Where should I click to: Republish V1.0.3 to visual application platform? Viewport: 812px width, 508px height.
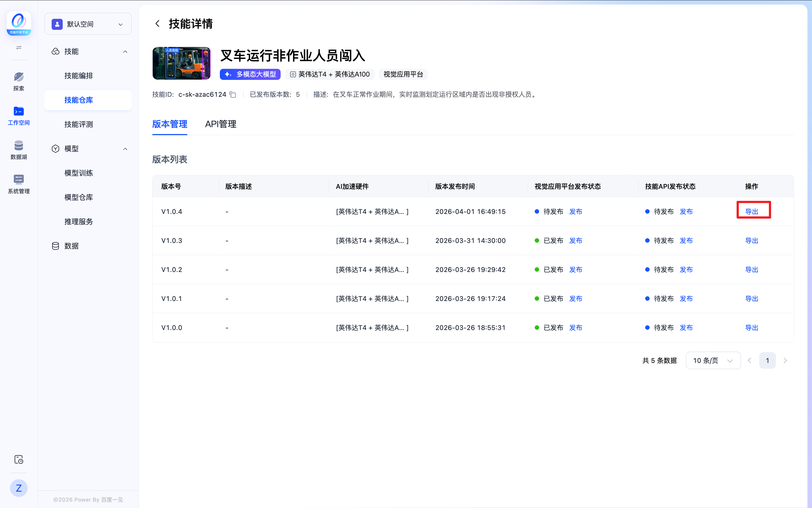[x=576, y=240]
